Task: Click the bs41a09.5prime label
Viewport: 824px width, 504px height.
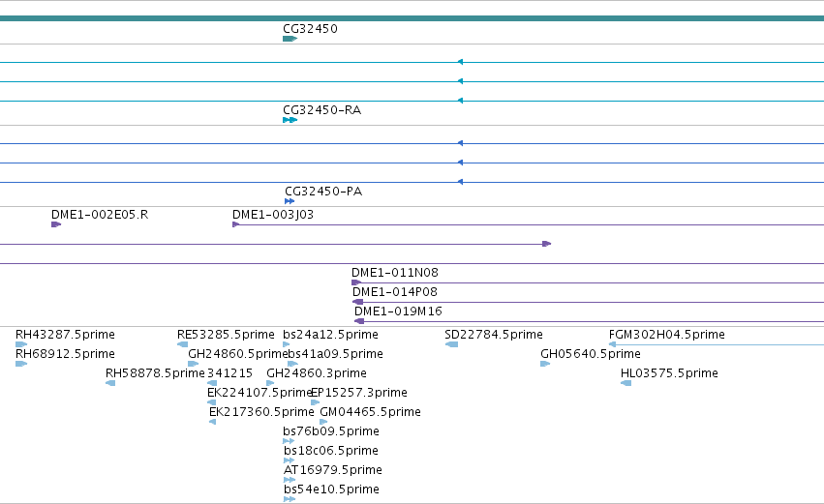Action: pos(335,354)
